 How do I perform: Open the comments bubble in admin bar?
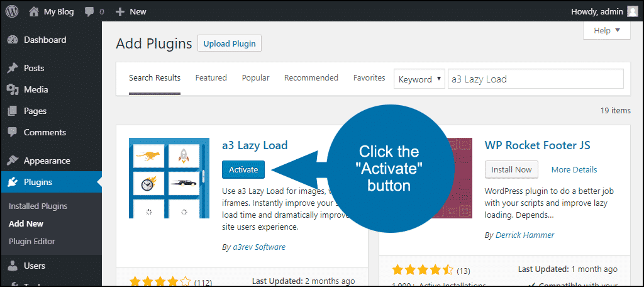click(89, 12)
